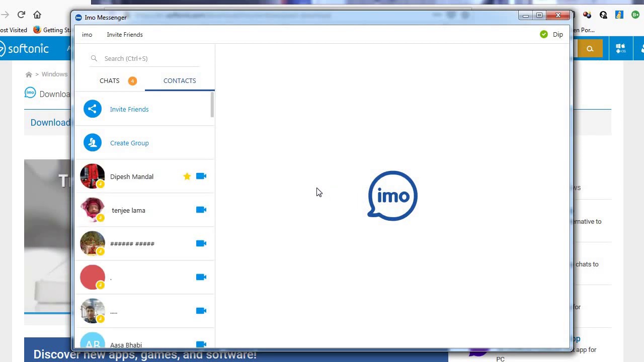This screenshot has height=362, width=644.
Task: Open Dipesh Mandal's profile picture
Action: point(93,176)
